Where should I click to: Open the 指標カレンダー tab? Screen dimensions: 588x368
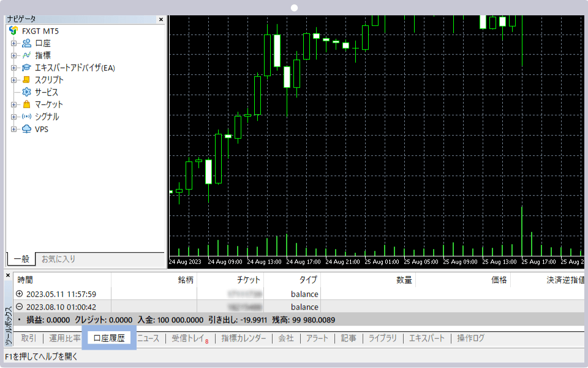pos(244,338)
